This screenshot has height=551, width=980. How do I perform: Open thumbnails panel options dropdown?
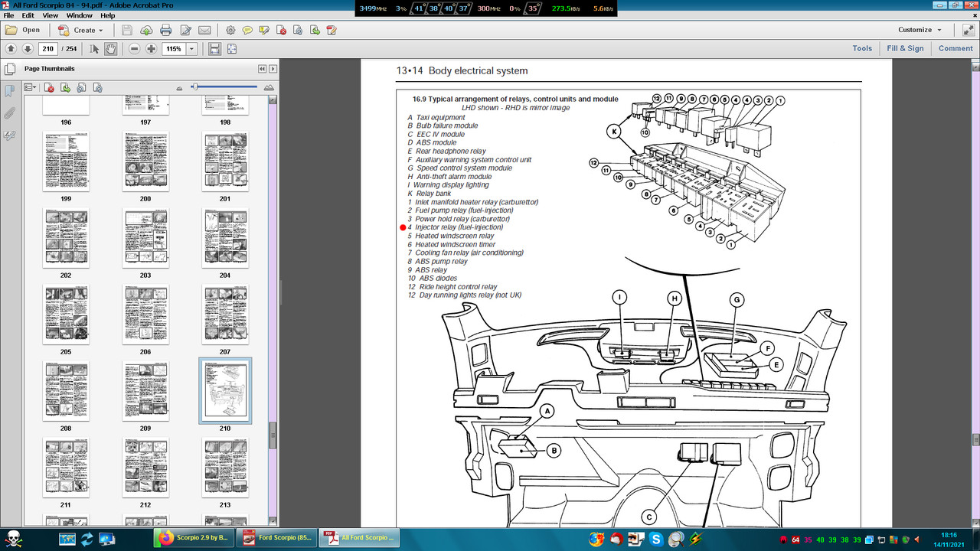[x=31, y=88]
